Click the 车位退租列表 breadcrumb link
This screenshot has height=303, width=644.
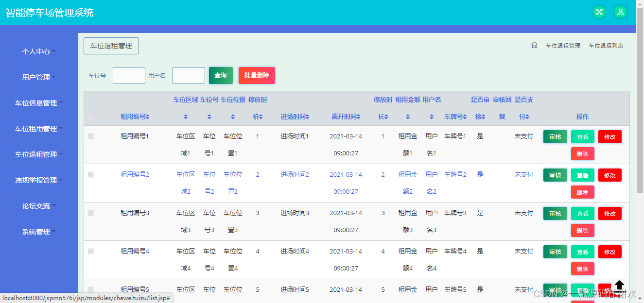point(606,46)
